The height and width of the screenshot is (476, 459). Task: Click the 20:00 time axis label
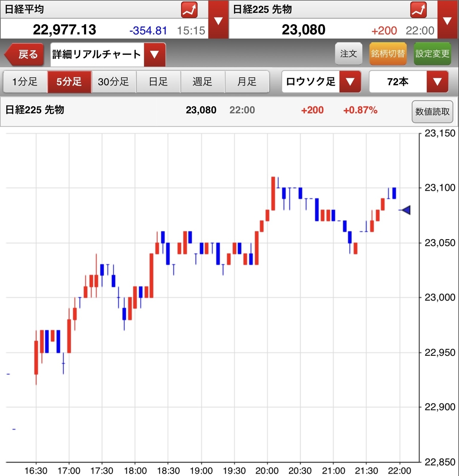tap(267, 471)
